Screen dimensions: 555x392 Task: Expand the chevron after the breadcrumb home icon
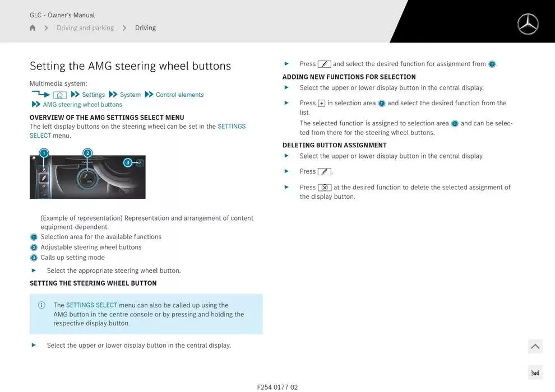tap(46, 28)
